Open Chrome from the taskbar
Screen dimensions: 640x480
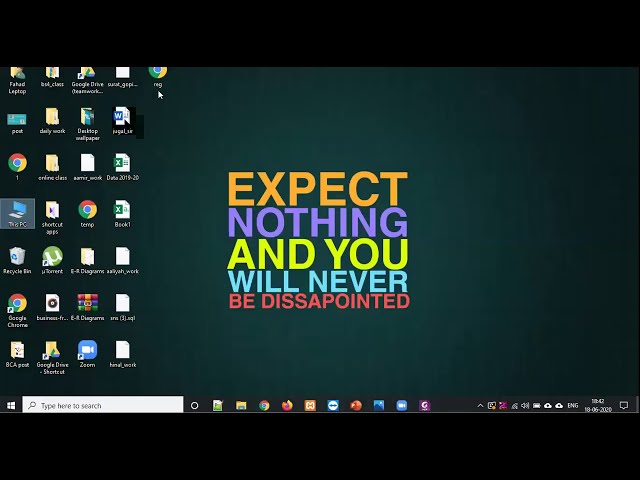pyautogui.click(x=264, y=405)
